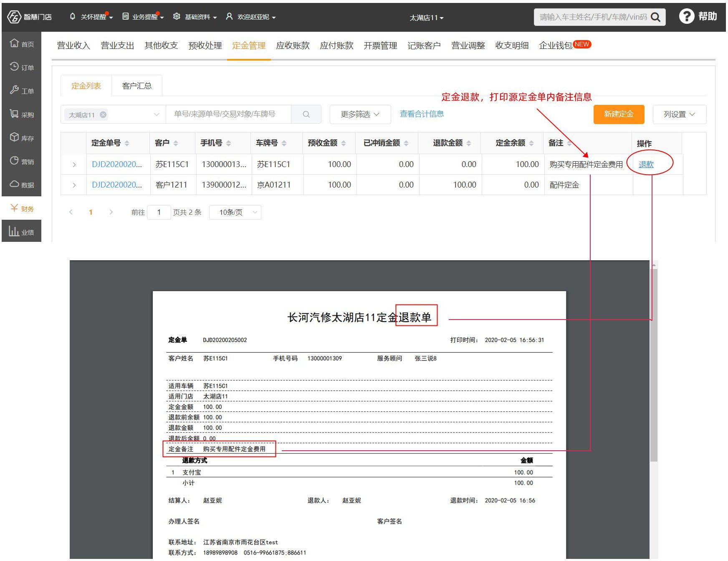The height and width of the screenshot is (561, 728).
Task: Switch to 记账客户 tab
Action: pyautogui.click(x=424, y=46)
